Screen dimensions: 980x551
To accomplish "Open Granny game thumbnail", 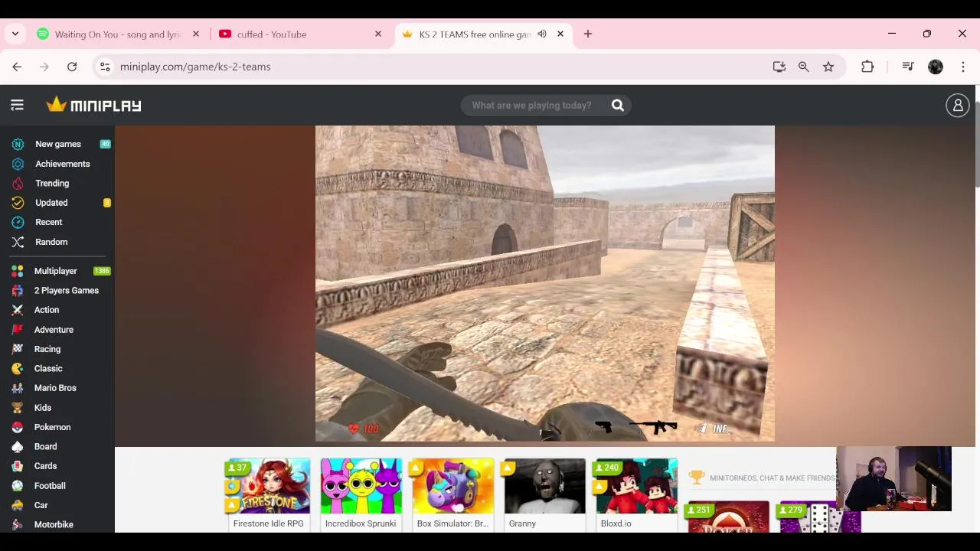I will 544,487.
